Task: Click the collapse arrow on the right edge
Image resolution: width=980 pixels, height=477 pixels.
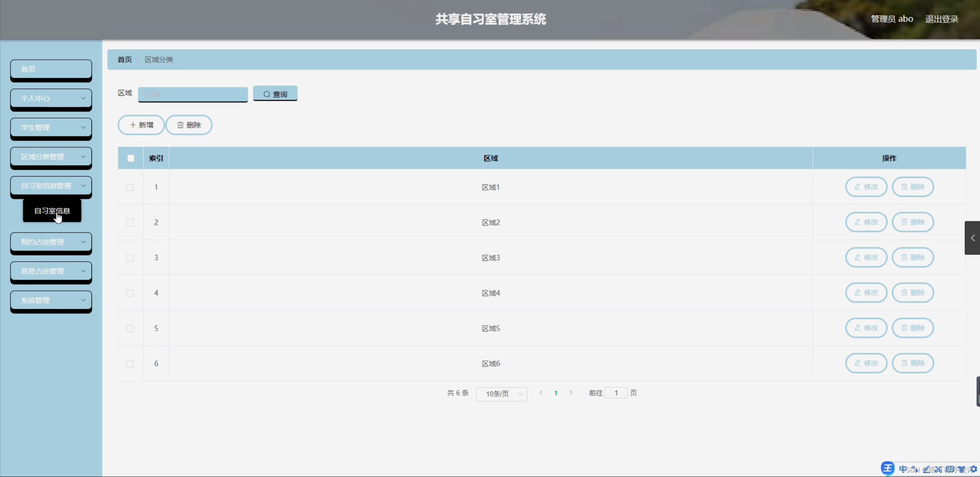Action: 972,238
